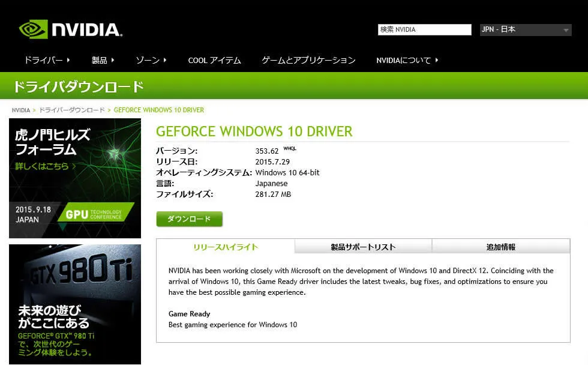Select the リリースハイライト tab
This screenshot has width=588, height=365.
(x=226, y=247)
